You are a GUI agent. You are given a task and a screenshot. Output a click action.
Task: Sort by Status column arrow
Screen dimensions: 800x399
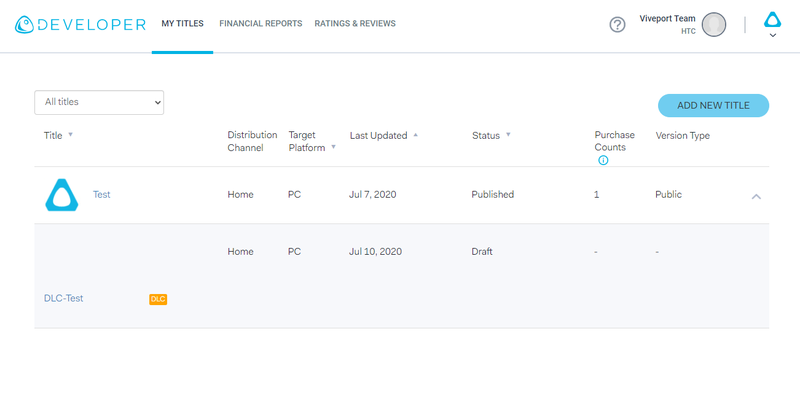tap(508, 135)
